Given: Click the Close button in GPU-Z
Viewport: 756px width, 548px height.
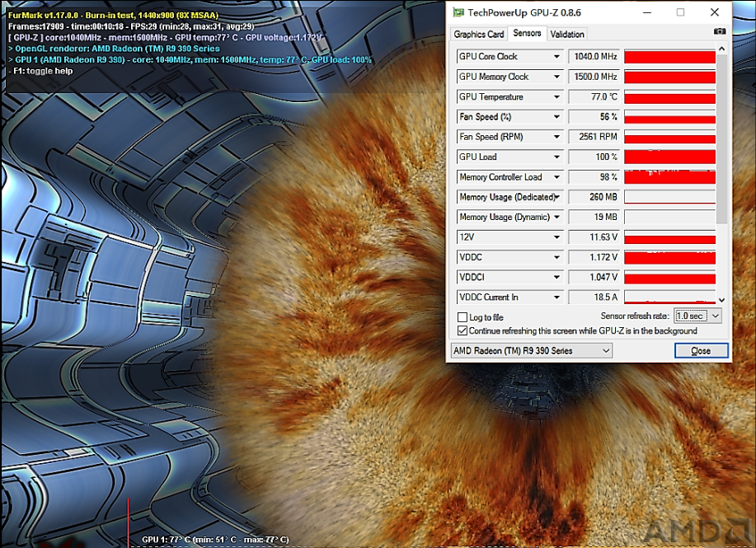Looking at the screenshot, I should (x=701, y=351).
